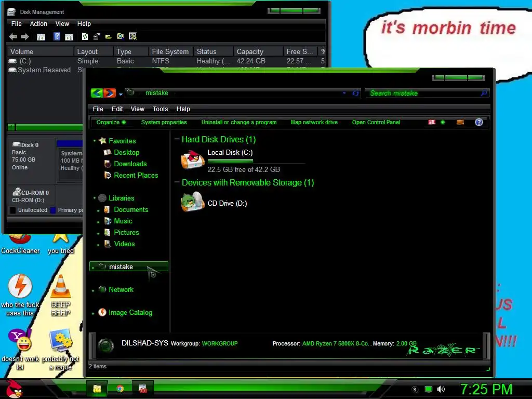Click System properties in Explorer toolbar
This screenshot has width=532, height=399.
164,122
